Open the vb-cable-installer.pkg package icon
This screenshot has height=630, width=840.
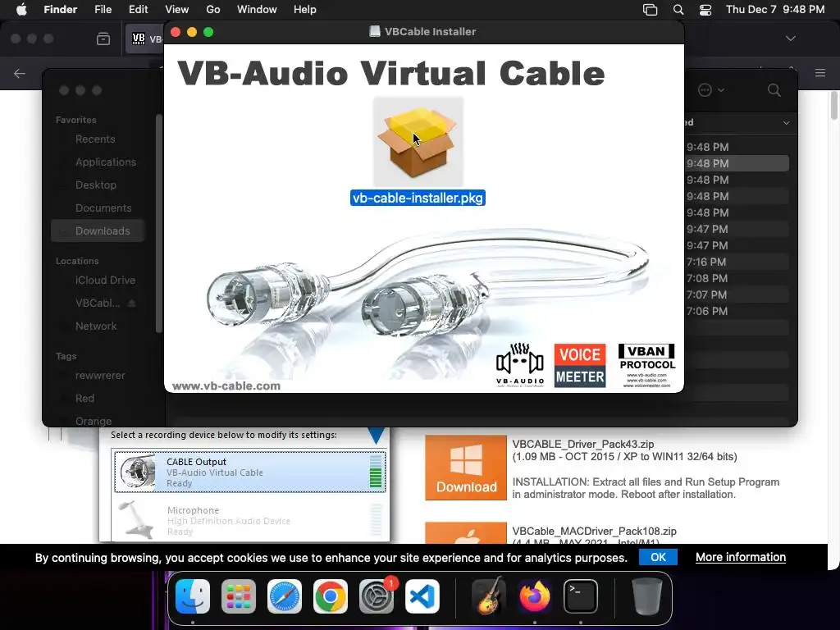[418, 142]
